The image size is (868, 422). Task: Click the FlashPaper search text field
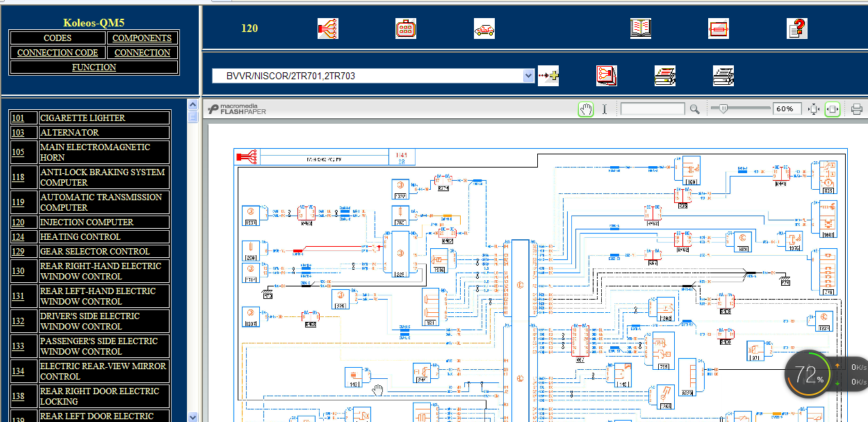click(653, 109)
